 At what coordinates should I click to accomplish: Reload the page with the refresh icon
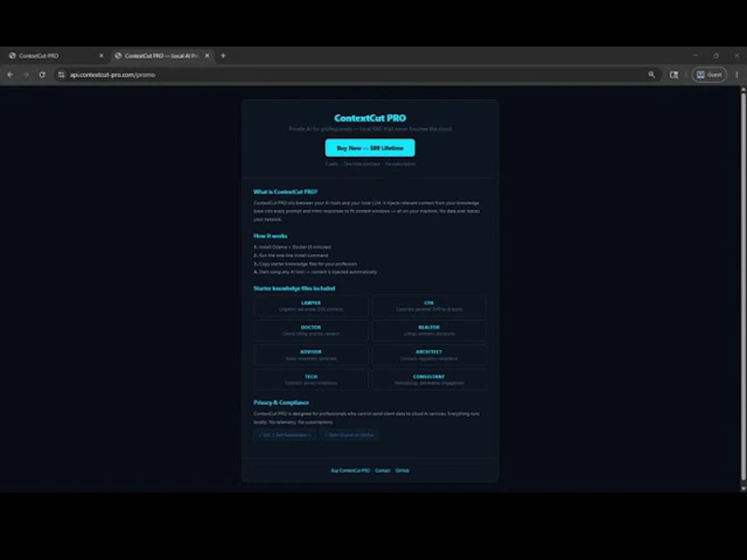coord(42,75)
